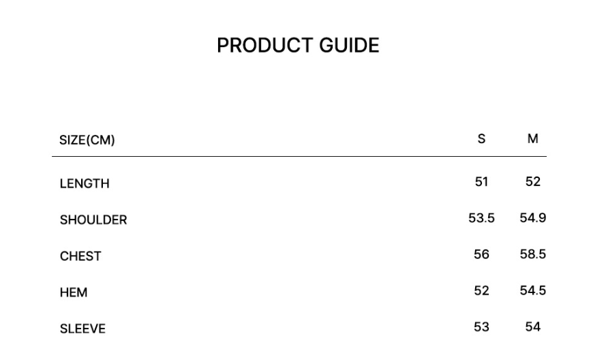The image size is (606, 364).
Task: Select the hem value 54.5
Action: [533, 290]
